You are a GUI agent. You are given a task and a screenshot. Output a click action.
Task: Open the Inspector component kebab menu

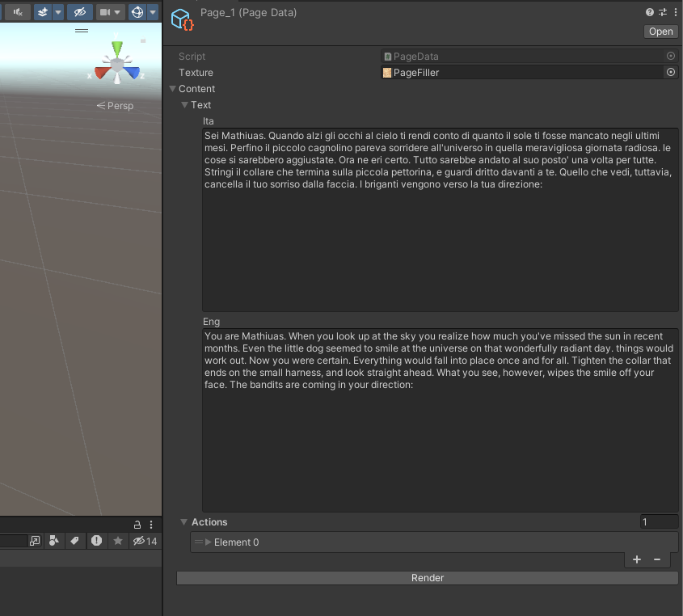(x=676, y=12)
